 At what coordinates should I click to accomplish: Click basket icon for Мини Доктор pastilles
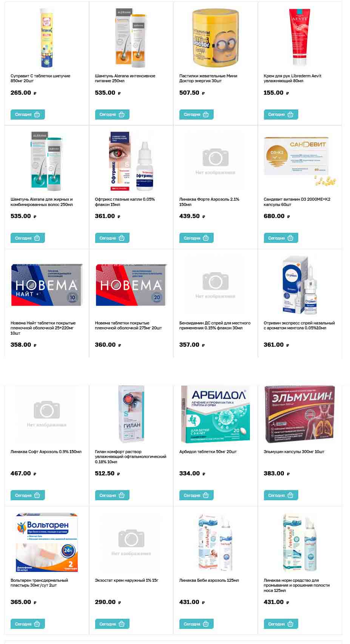pos(206,114)
